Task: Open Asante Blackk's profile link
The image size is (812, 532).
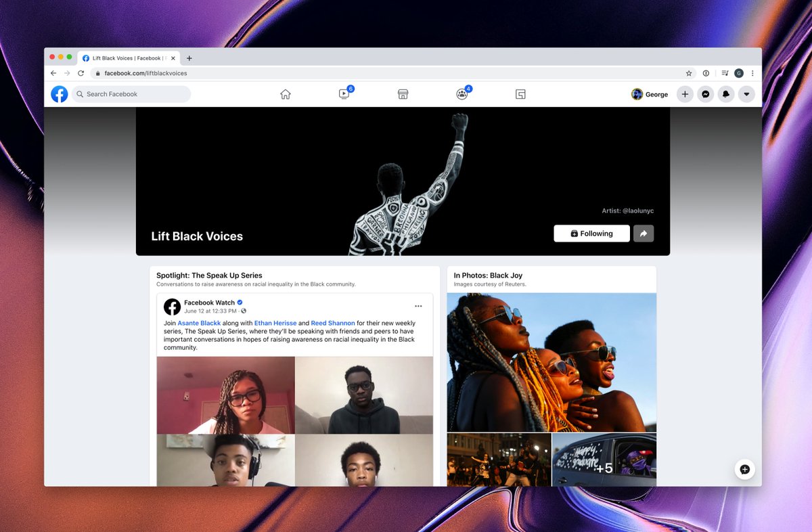Action: click(199, 324)
